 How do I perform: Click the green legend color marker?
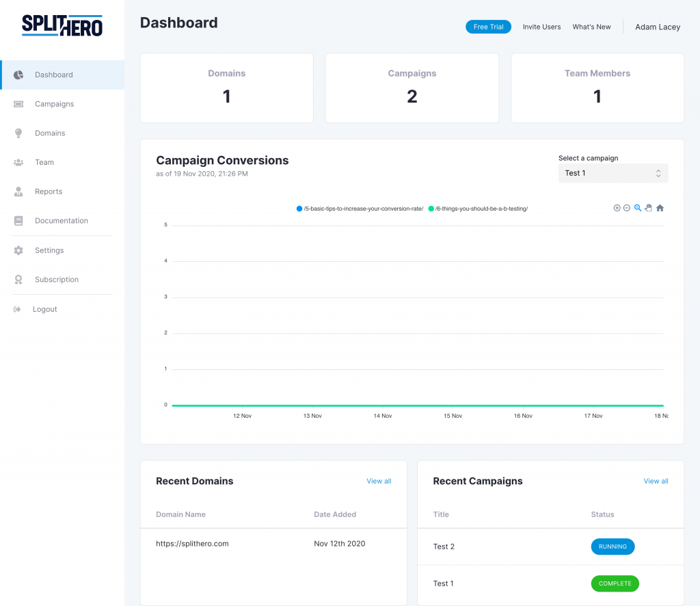pyautogui.click(x=431, y=209)
